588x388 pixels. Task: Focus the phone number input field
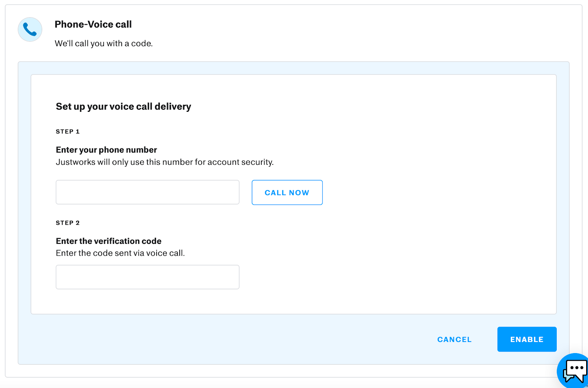pos(147,192)
